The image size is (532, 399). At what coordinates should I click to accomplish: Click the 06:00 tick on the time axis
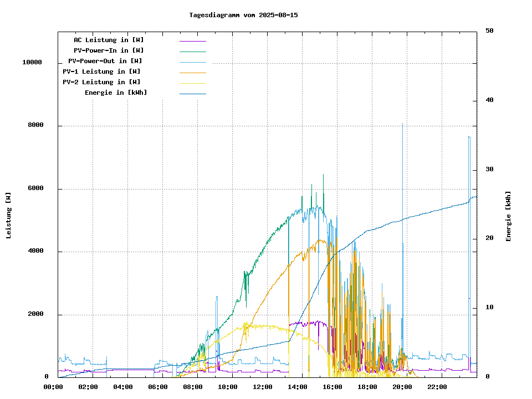click(157, 387)
